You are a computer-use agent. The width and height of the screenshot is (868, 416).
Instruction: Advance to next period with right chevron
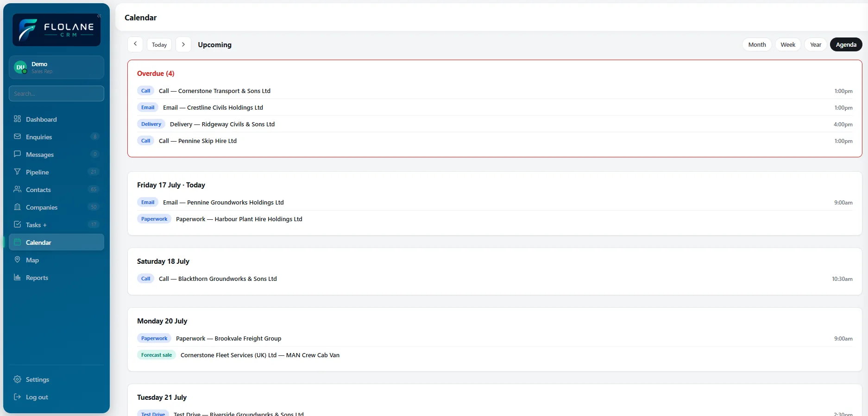[x=183, y=44]
